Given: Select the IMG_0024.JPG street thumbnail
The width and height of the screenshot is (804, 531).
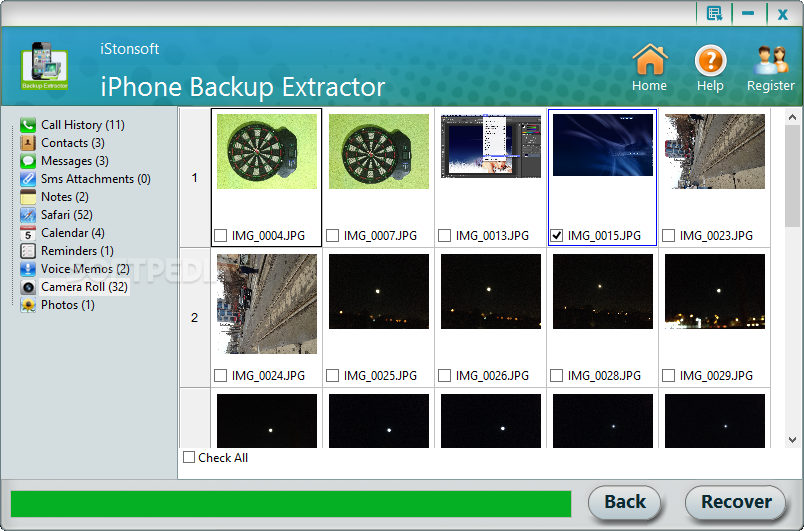Looking at the screenshot, I should pyautogui.click(x=267, y=304).
